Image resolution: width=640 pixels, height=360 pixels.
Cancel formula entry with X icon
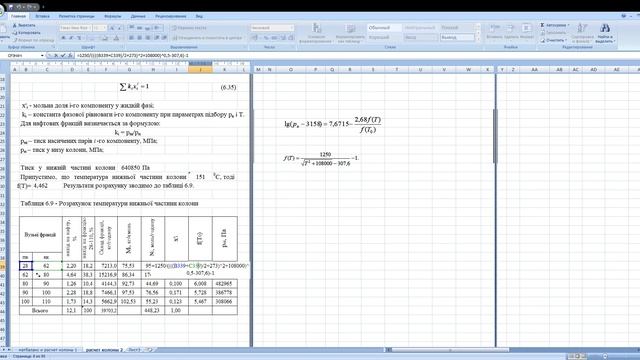click(x=56, y=55)
